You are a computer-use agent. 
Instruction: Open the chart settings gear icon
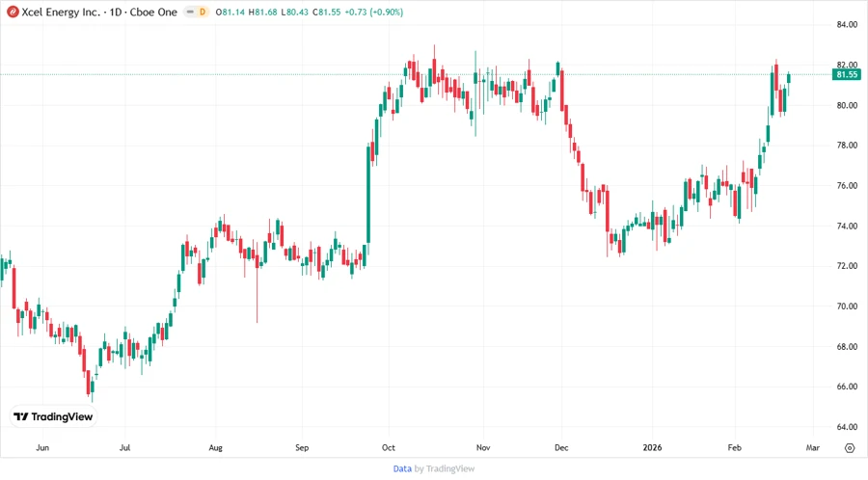tap(850, 448)
